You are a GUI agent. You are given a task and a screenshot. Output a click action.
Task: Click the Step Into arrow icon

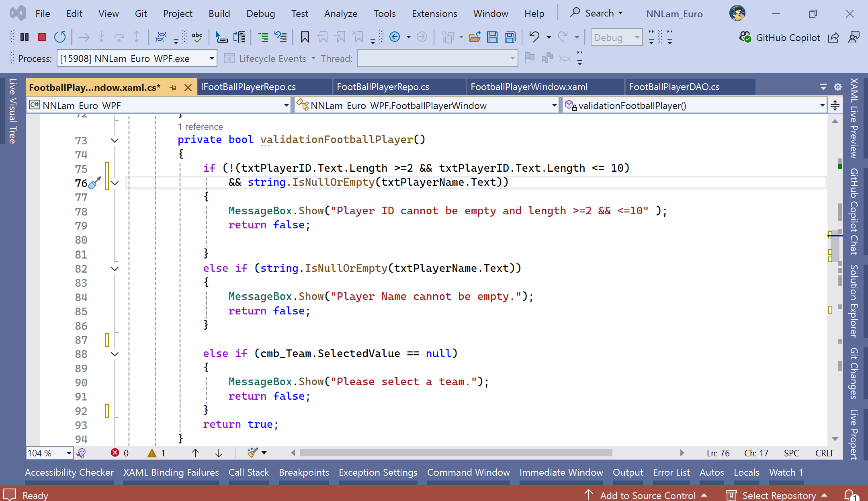pyautogui.click(x=101, y=37)
